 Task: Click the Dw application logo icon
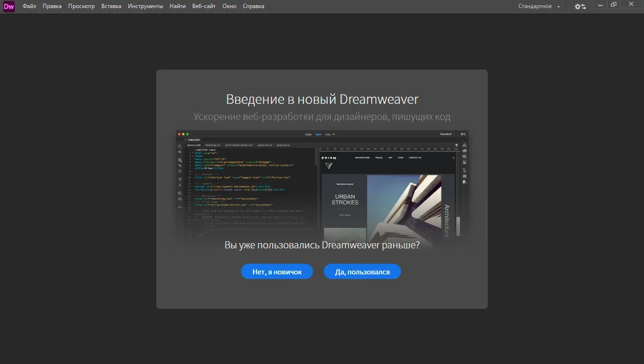(8, 6)
